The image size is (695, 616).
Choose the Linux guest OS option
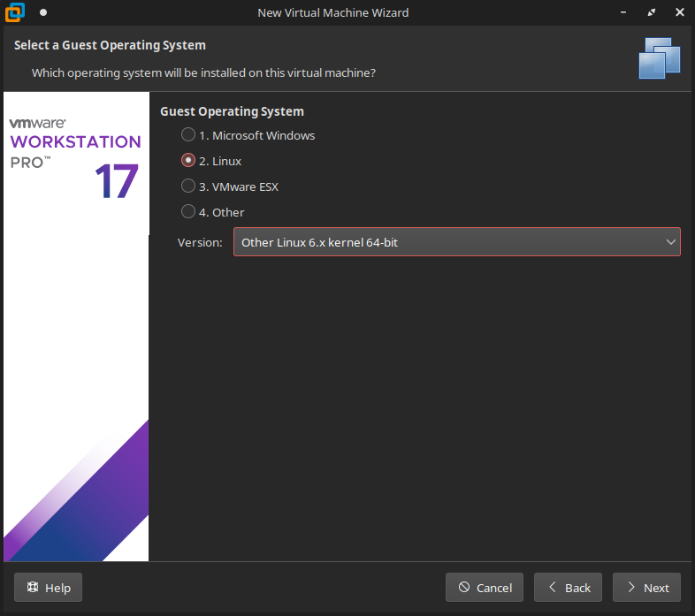[x=187, y=161]
